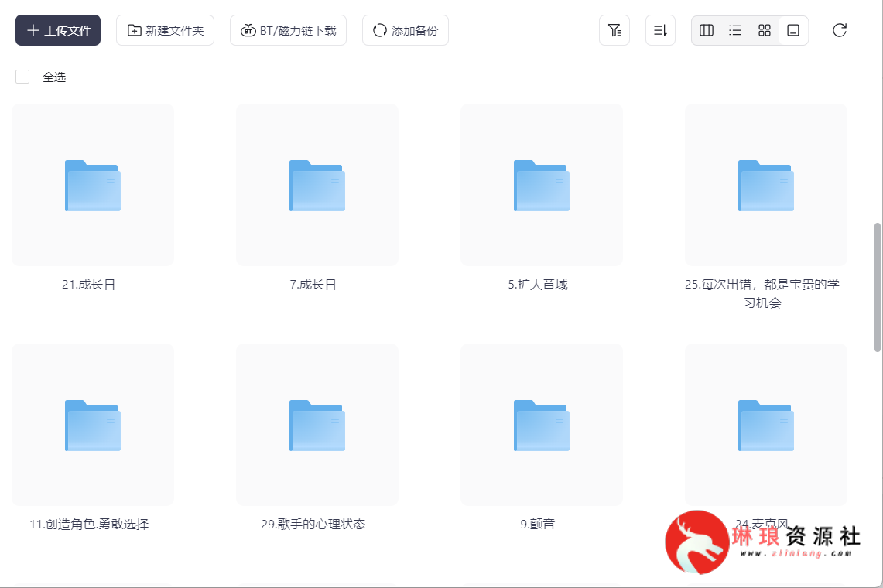This screenshot has width=883, height=588.
Task: Select the 11.创造角色.勇敢选择 folder name
Action: 89,525
